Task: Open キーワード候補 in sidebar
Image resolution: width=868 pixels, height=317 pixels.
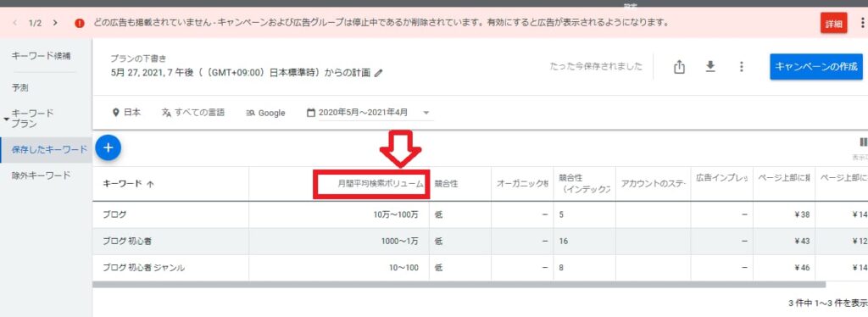Action: [x=42, y=56]
